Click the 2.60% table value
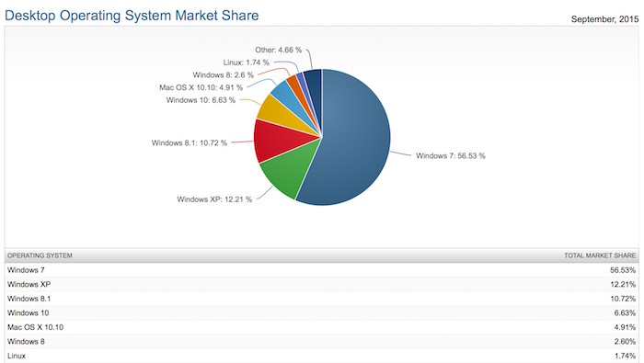 (625, 342)
